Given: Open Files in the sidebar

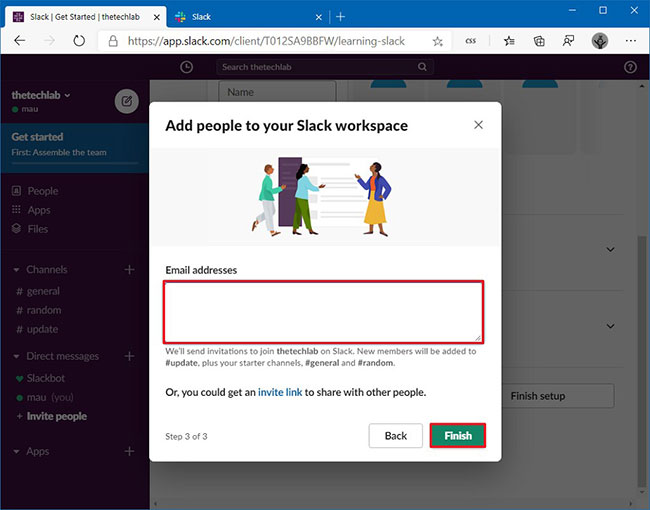Looking at the screenshot, I should pos(38,229).
